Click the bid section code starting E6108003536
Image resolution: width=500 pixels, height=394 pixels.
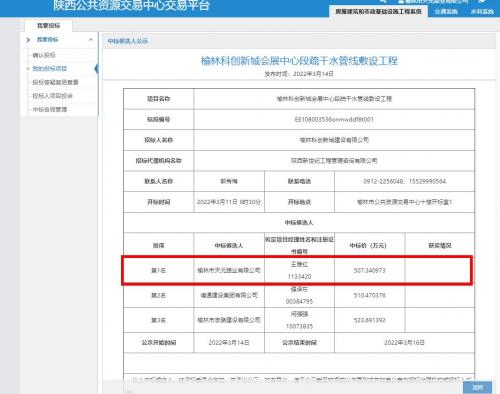pos(334,119)
